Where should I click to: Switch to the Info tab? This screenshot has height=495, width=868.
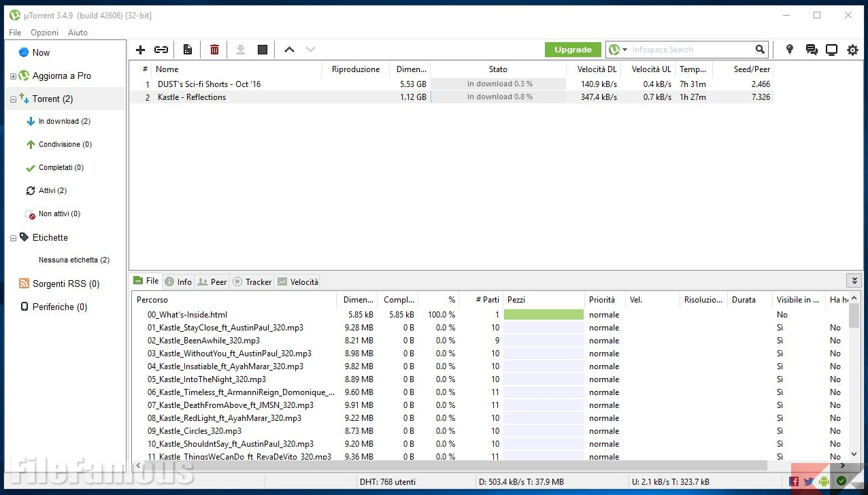[x=178, y=281]
